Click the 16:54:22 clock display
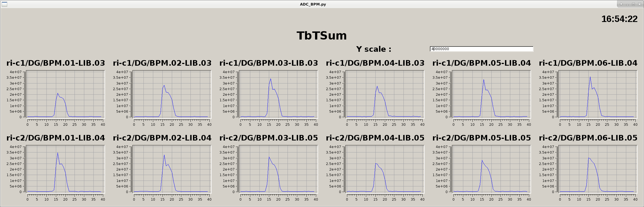 (619, 19)
